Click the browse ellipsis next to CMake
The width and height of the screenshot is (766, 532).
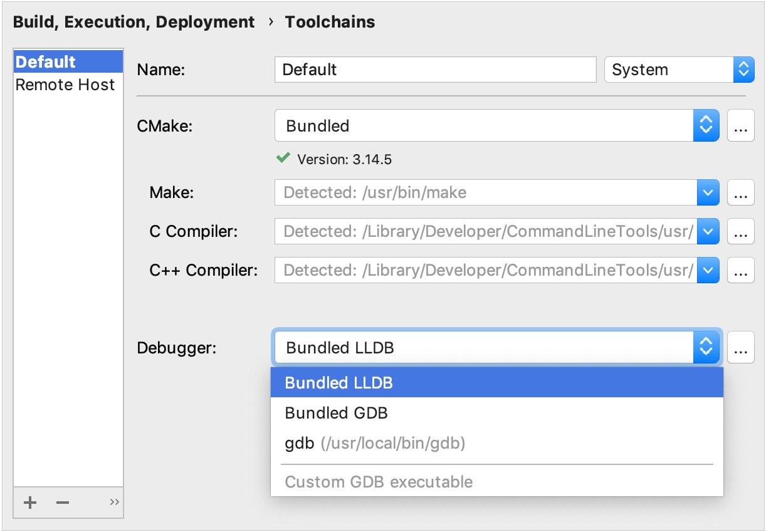coord(741,125)
